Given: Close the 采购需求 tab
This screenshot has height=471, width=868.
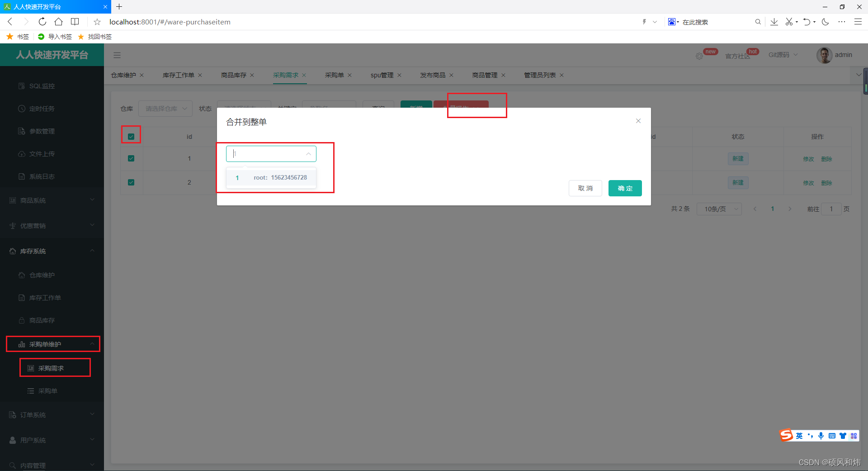Looking at the screenshot, I should click(304, 75).
